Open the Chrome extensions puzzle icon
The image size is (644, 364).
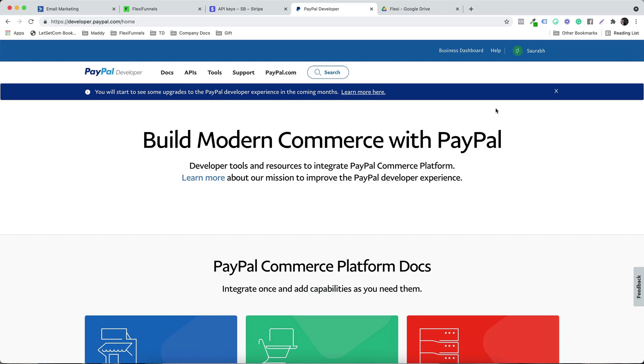click(613, 22)
